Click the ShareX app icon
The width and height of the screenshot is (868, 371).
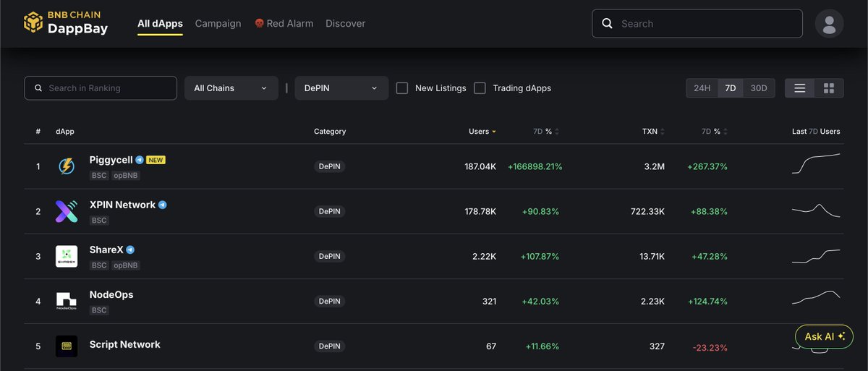67,257
